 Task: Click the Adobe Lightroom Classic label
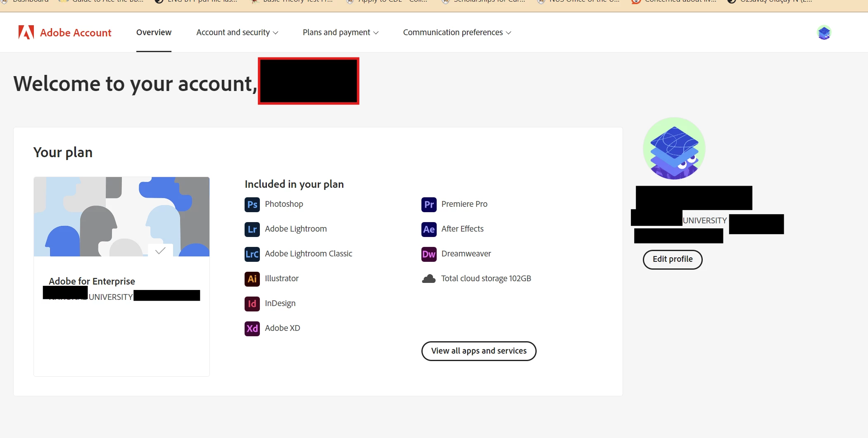click(x=309, y=254)
